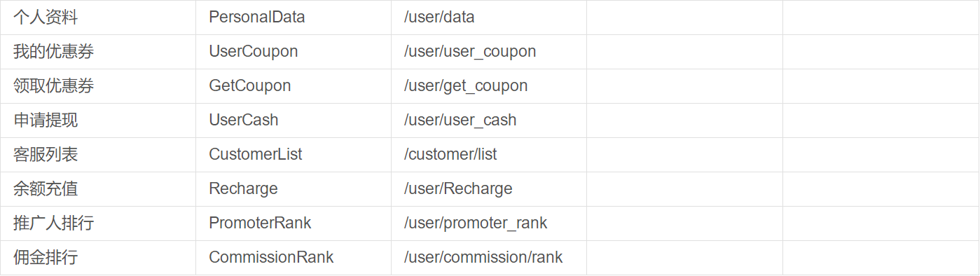Click the /user/user_coupon path
This screenshot has height=276, width=980.
[470, 52]
